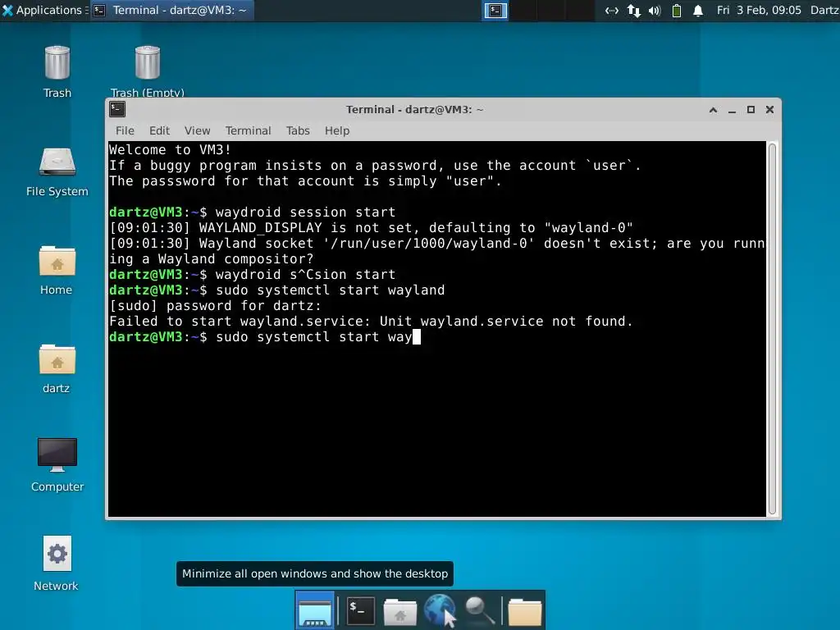Select the Trash desktop icon
Screen dimensions: 840x630
[57, 72]
